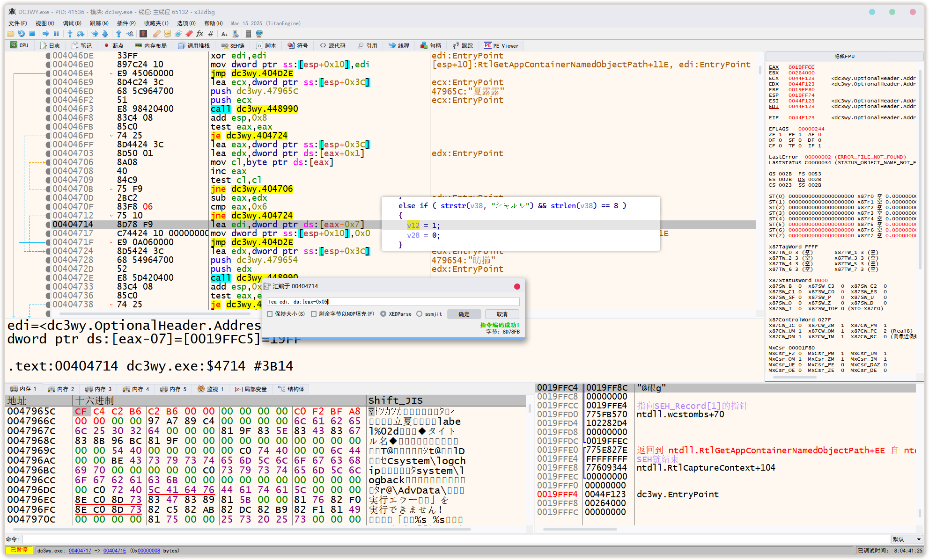
Task: Select the XEDParse radio button
Action: point(383,314)
